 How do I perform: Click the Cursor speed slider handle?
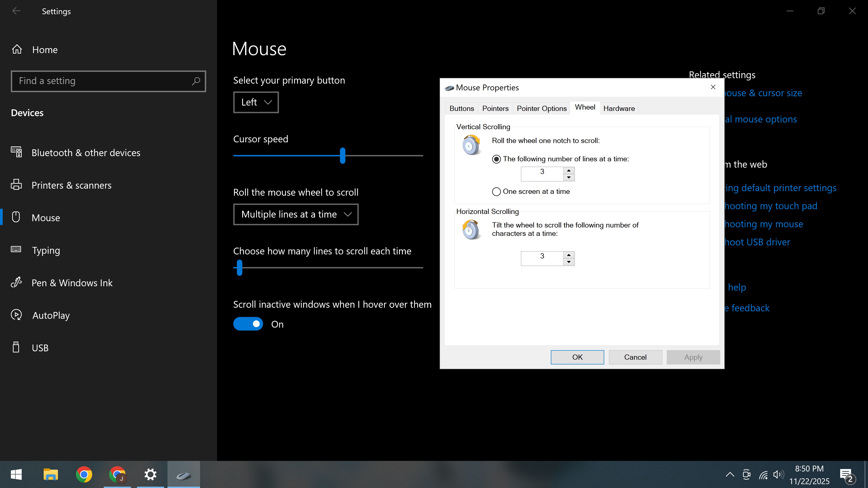(343, 156)
